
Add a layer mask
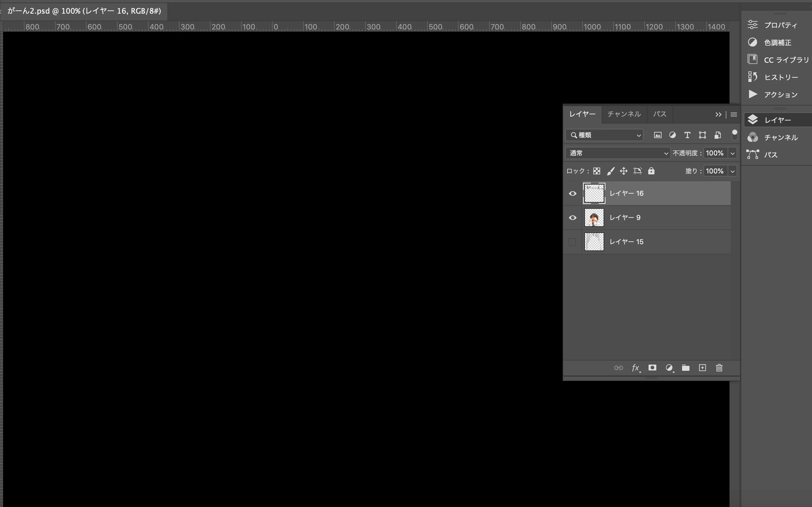652,368
